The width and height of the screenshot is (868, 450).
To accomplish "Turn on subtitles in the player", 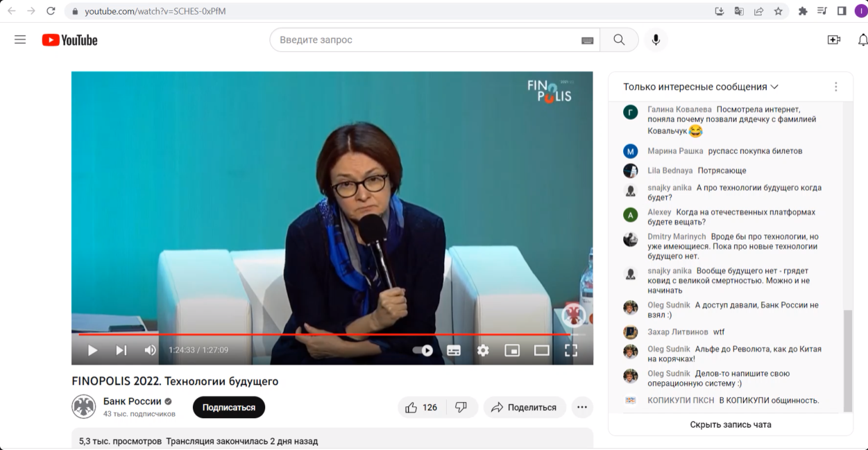I will pyautogui.click(x=454, y=350).
